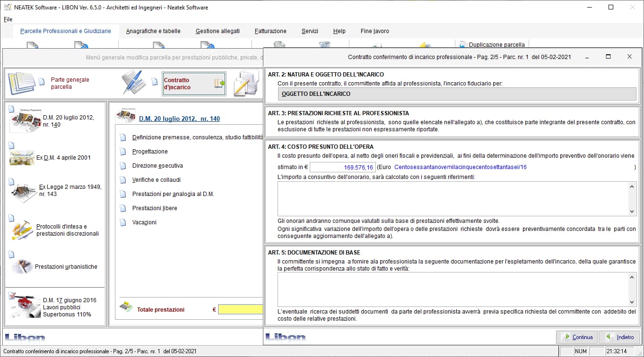Click small page icon beside Contratto d'incarico
The image size is (644, 357).
(155, 81)
